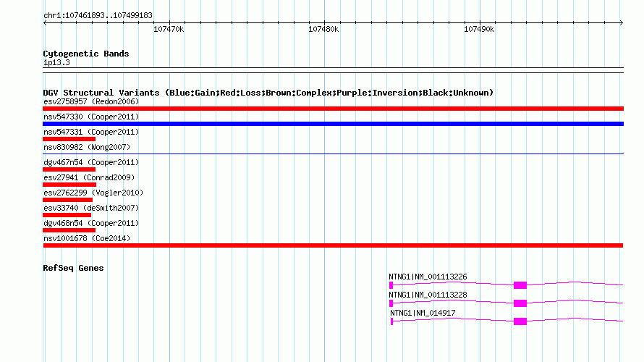Select the DGV Structural Variants track title

pos(268,93)
